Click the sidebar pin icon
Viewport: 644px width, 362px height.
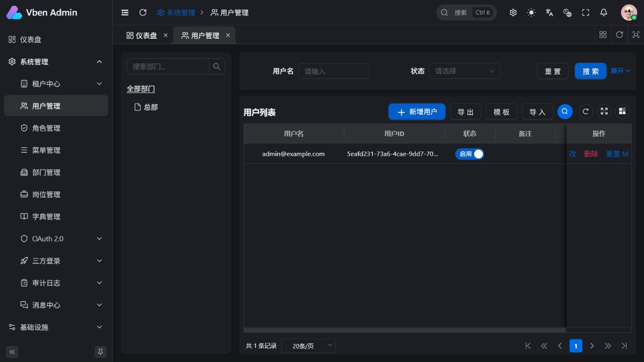coord(100,351)
